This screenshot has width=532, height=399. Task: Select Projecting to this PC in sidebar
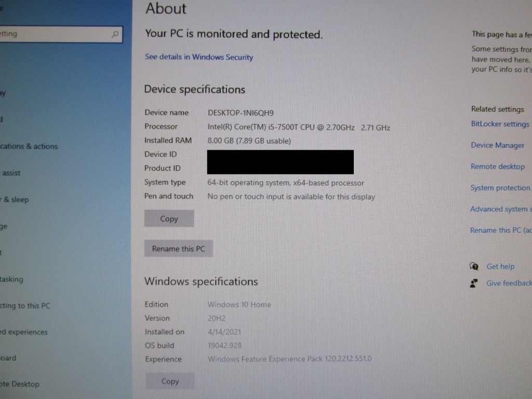[x=25, y=305]
